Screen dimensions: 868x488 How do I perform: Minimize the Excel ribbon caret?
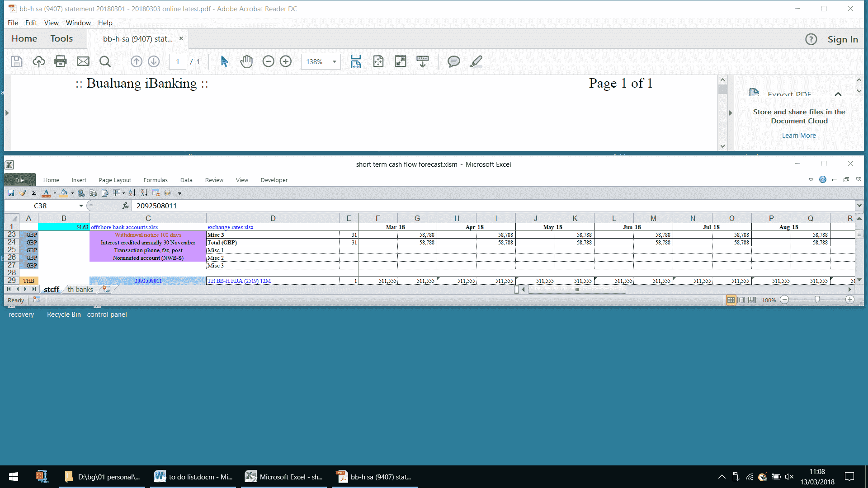coord(811,179)
